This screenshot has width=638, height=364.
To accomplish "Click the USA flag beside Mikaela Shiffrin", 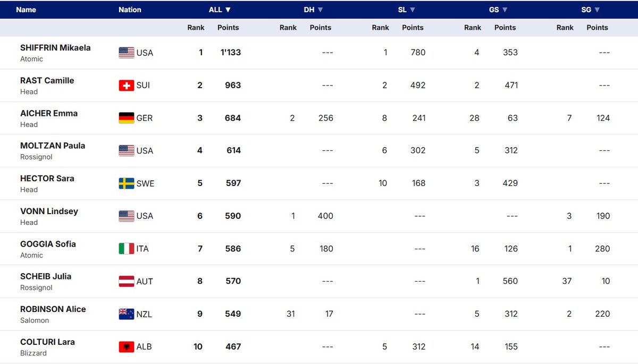I will (x=127, y=53).
